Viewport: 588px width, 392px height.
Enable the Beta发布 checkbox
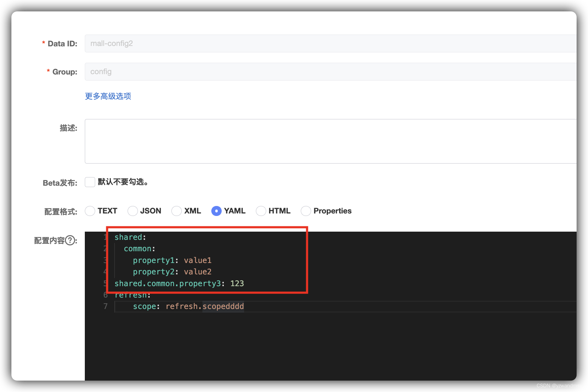(90, 182)
